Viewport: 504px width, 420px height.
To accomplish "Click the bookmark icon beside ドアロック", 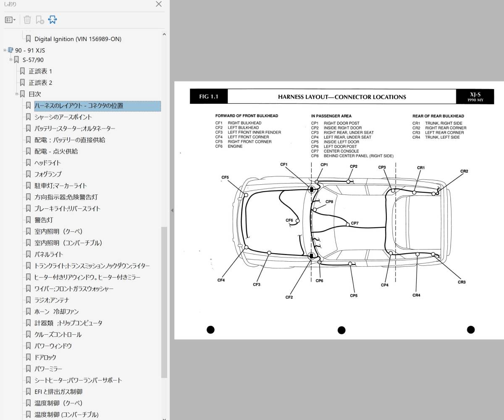I will coord(28,357).
